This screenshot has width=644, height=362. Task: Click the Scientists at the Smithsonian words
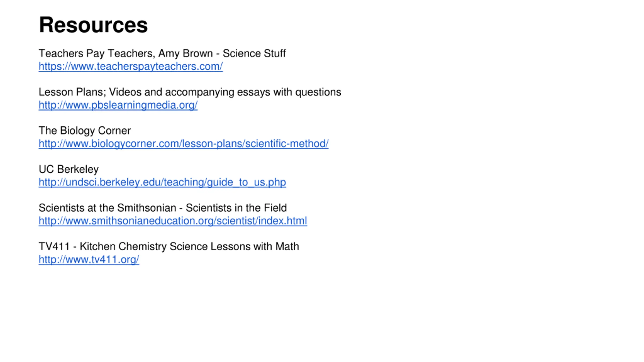pos(107,208)
